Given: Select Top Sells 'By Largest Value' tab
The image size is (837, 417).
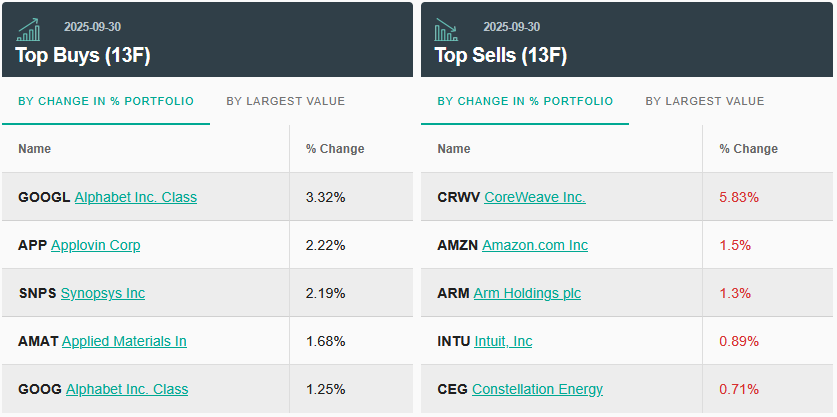Looking at the screenshot, I should 704,101.
